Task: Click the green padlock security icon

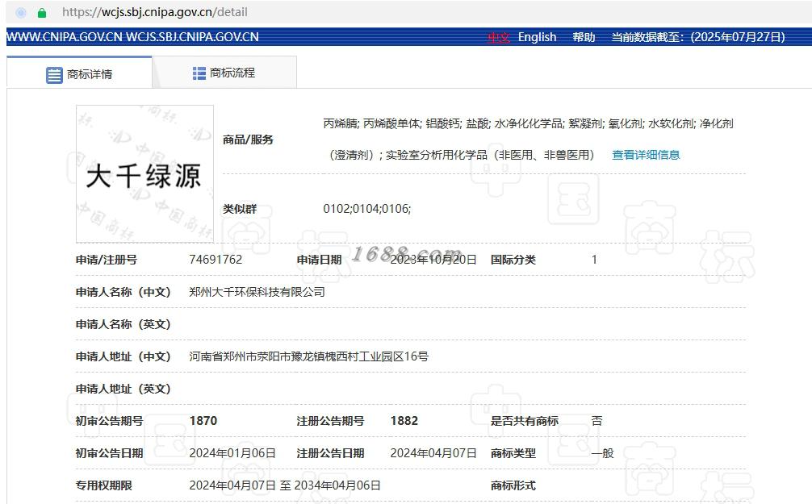Action: pyautogui.click(x=42, y=13)
